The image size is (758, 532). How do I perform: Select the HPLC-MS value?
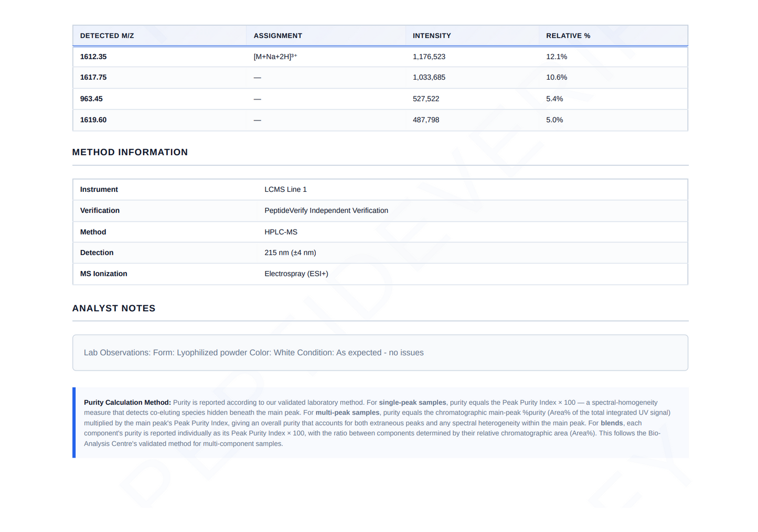tap(281, 232)
